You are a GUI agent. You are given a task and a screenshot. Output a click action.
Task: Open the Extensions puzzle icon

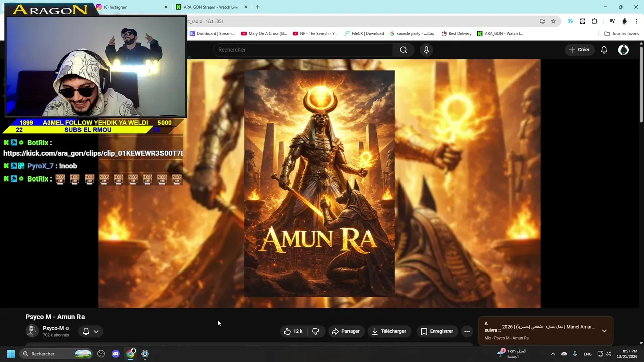(x=594, y=21)
